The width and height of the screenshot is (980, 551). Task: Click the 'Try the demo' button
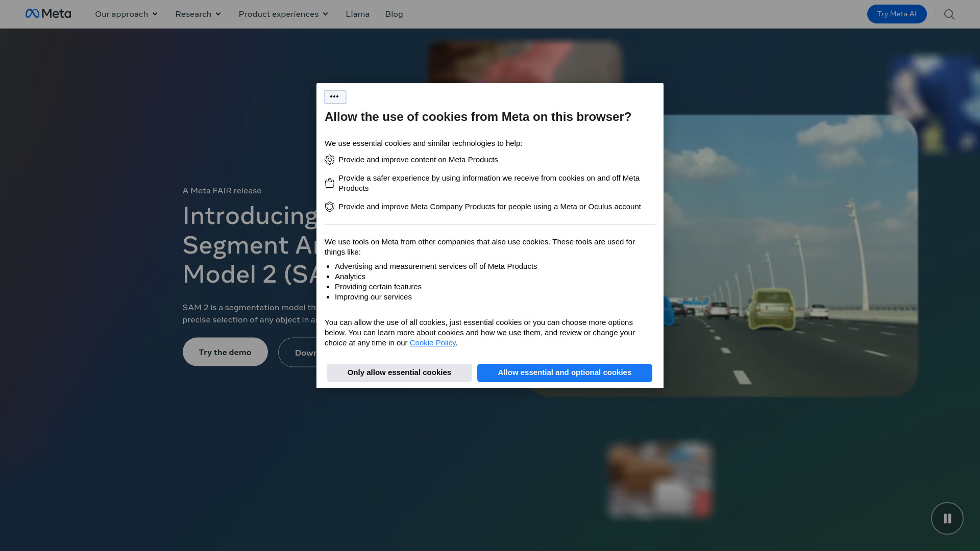point(225,351)
